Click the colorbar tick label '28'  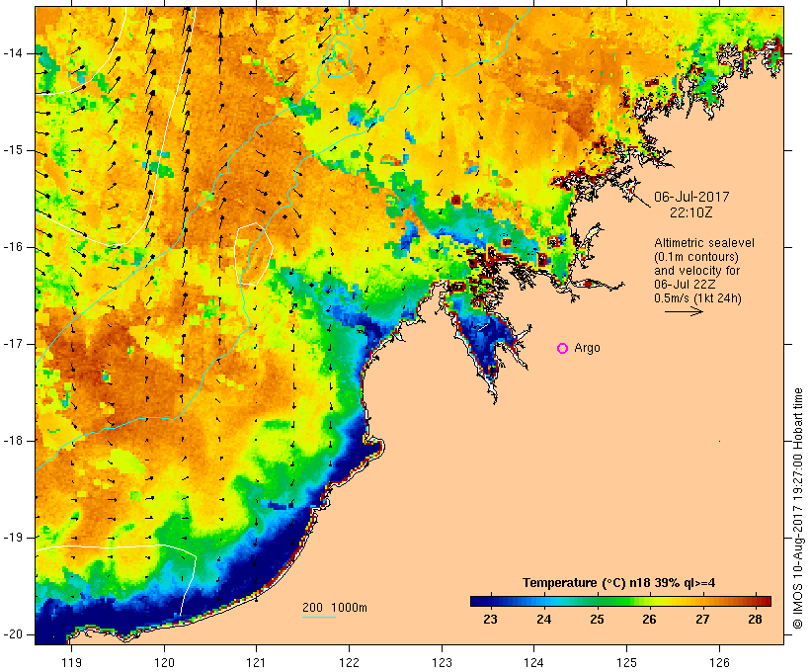tap(756, 620)
